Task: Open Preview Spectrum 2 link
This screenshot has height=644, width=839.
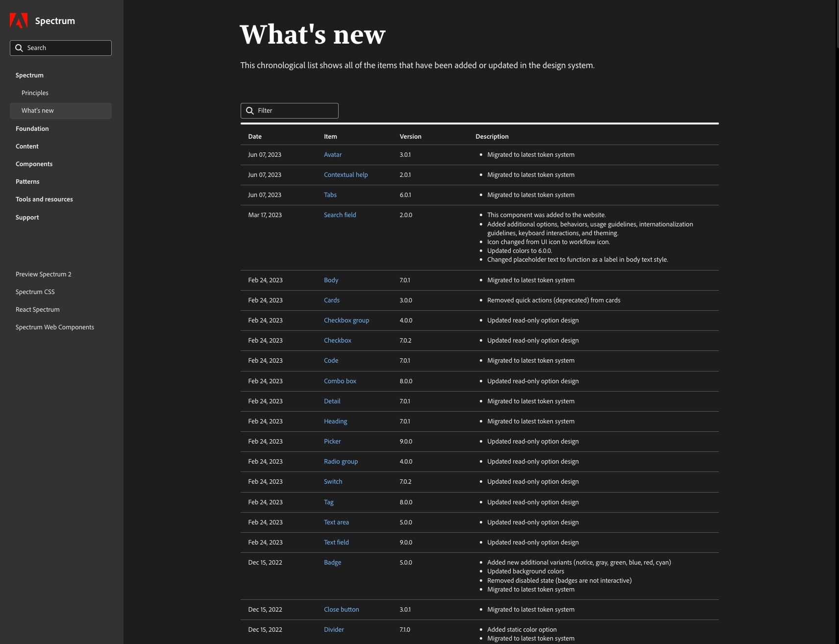Action: [x=44, y=274]
